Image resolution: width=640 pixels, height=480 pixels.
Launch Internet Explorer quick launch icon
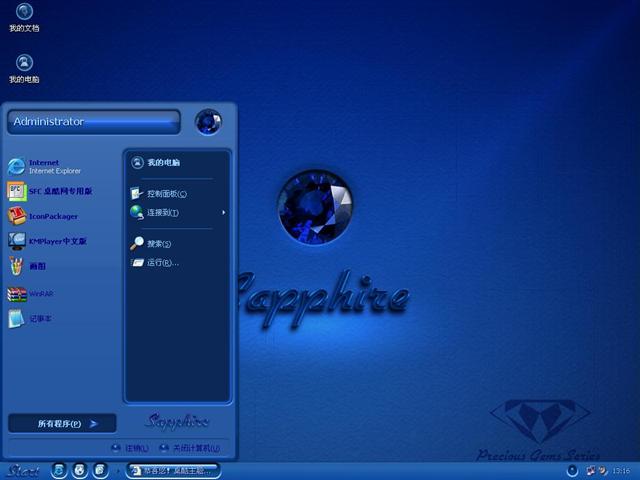point(59,471)
